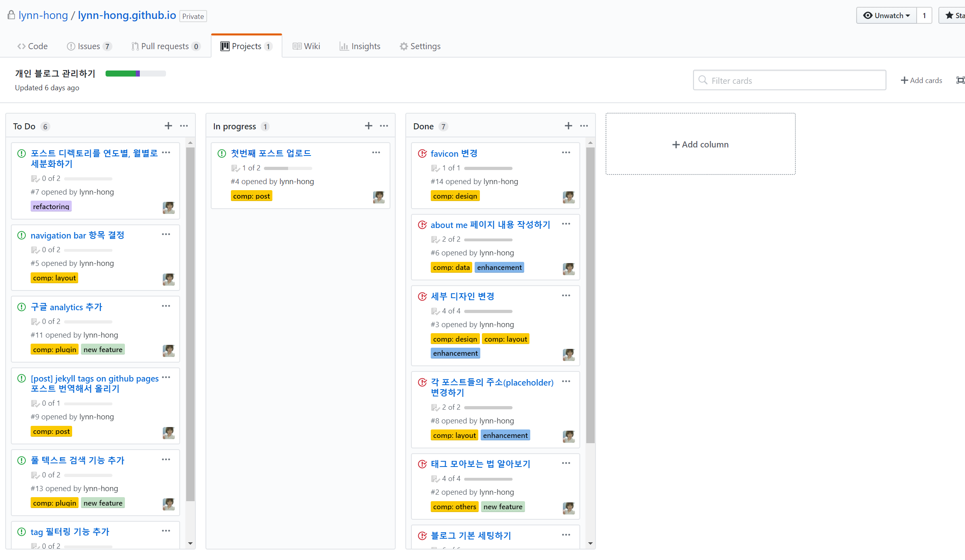The width and height of the screenshot is (965, 560).
Task: Click enhancement label on 세부 디자인 변경 card
Action: pos(455,353)
